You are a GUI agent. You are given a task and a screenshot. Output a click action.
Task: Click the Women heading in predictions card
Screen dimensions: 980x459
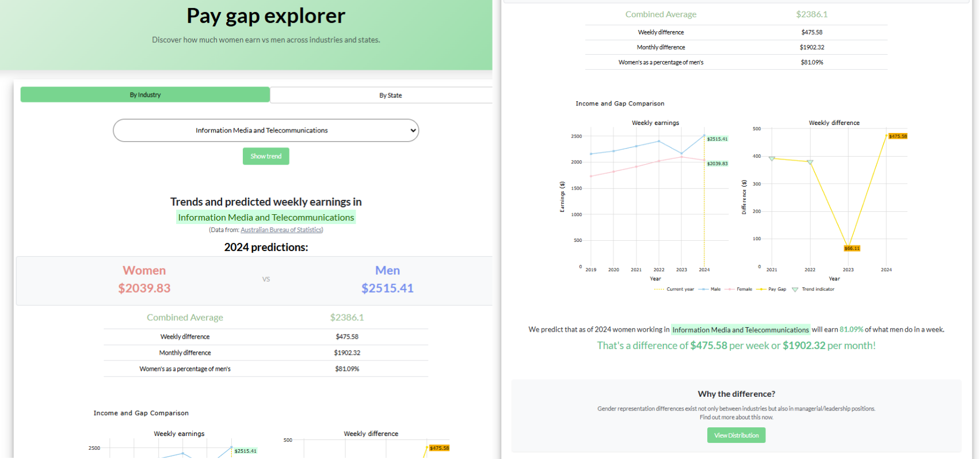coord(144,270)
